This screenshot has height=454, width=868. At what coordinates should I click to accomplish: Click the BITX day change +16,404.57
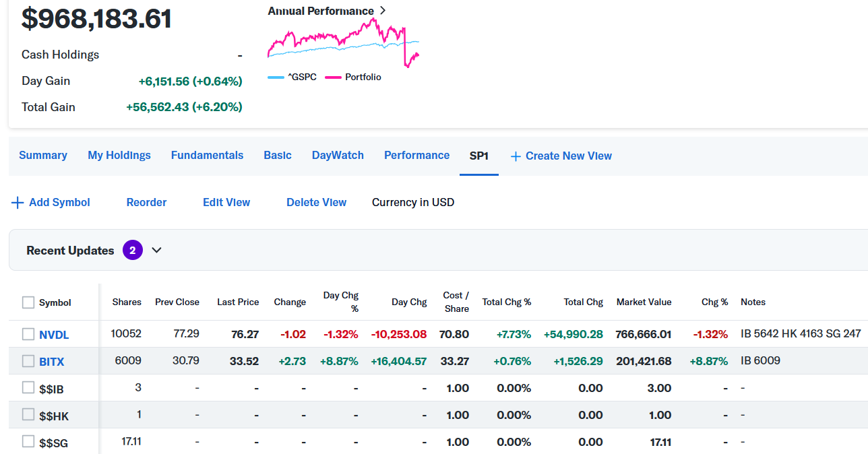pos(399,361)
